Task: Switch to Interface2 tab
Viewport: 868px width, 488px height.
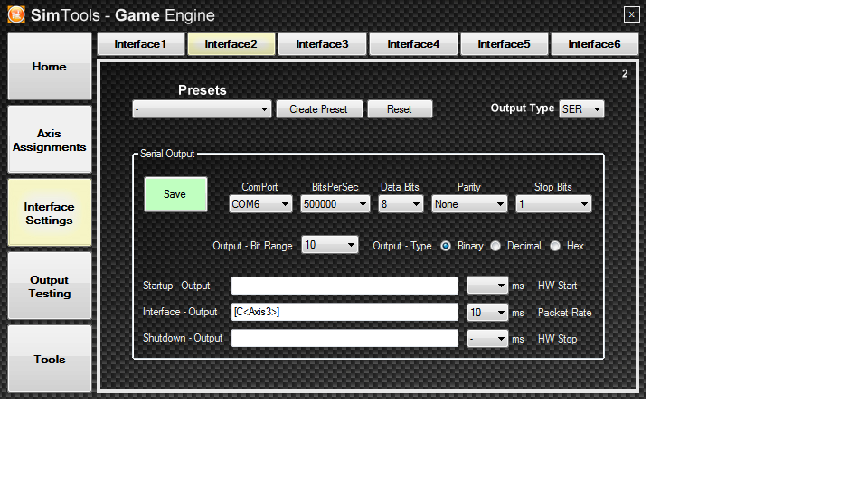Action: pos(231,44)
